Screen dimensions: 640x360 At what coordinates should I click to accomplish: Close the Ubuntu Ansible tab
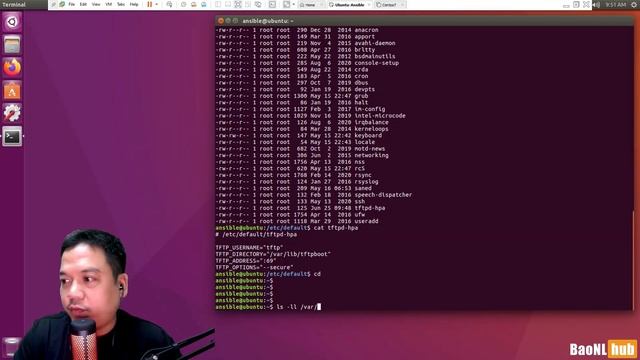click(x=369, y=4)
